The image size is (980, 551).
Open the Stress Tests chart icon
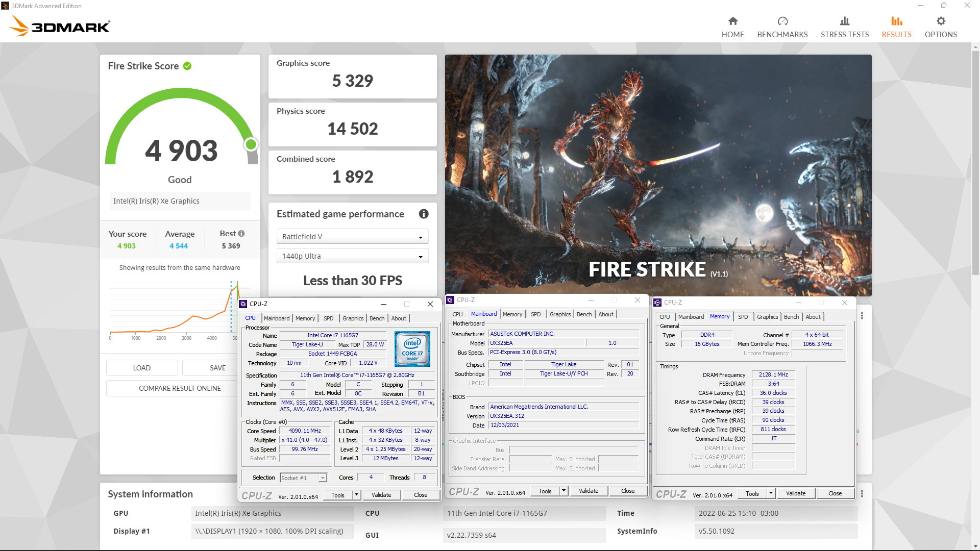pos(845,21)
